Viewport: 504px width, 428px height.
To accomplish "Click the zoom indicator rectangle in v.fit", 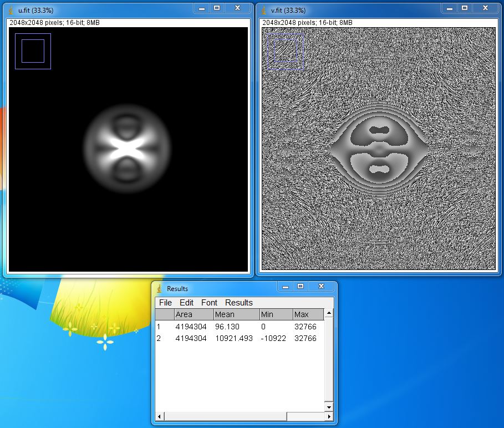I will pos(286,51).
